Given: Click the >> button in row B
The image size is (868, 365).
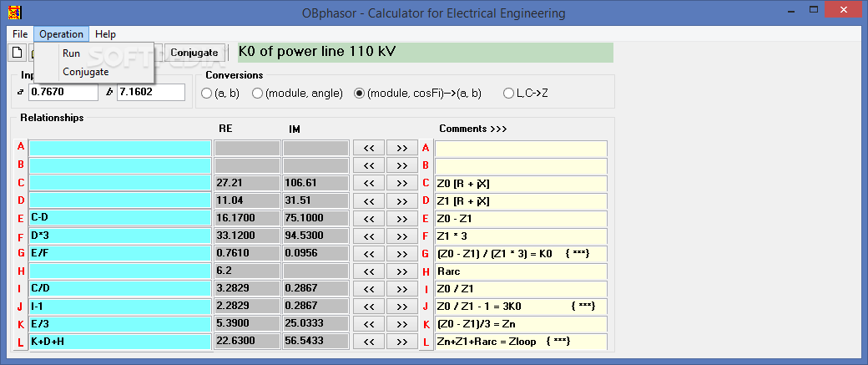Looking at the screenshot, I should point(402,166).
